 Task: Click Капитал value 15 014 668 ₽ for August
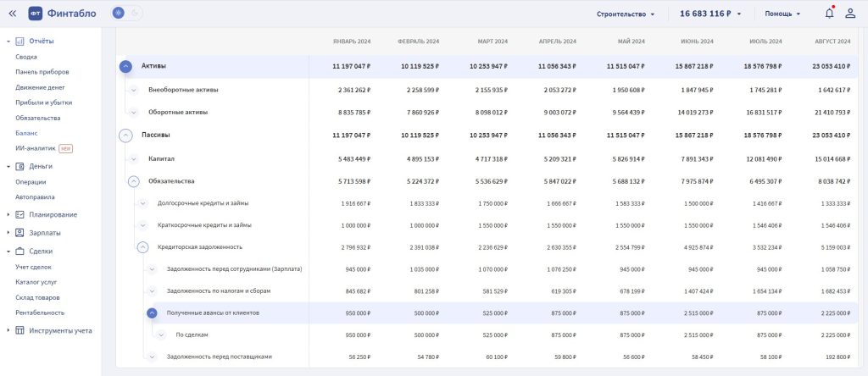point(832,158)
